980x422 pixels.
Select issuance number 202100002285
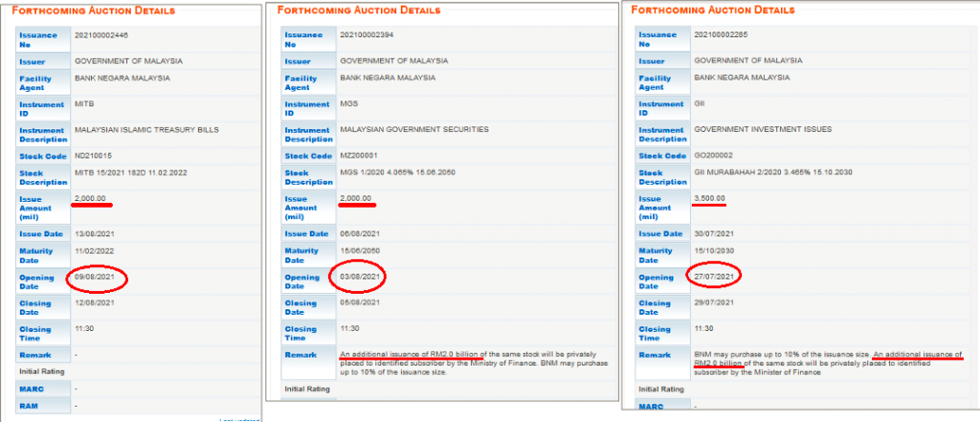pos(721,34)
